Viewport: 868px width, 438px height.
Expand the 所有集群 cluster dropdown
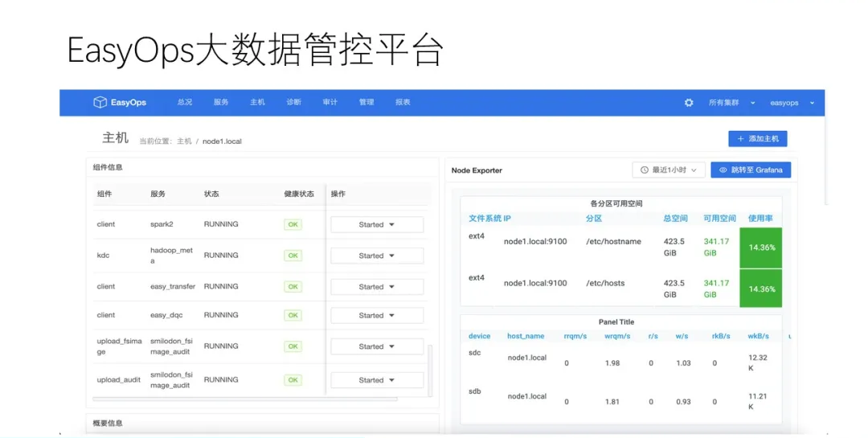[731, 102]
